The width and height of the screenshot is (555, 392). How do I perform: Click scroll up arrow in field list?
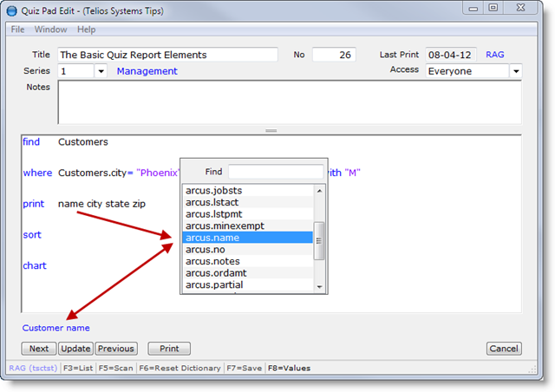(x=319, y=191)
